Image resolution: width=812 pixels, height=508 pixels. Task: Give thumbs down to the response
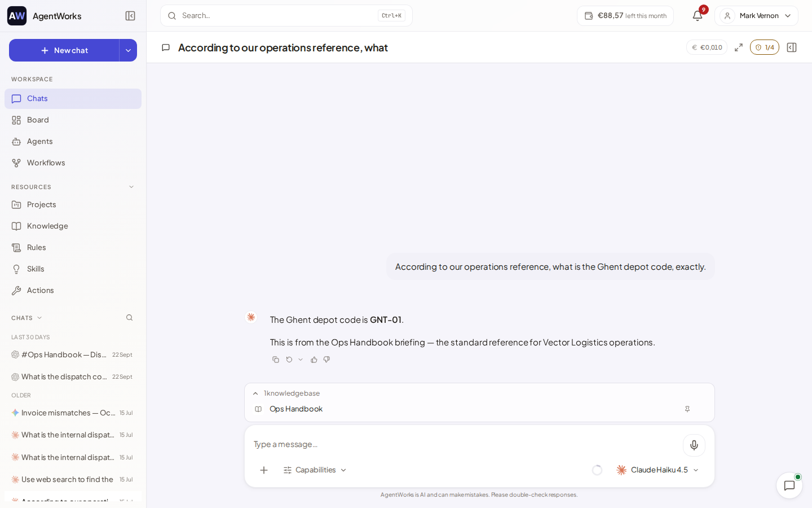click(x=326, y=360)
